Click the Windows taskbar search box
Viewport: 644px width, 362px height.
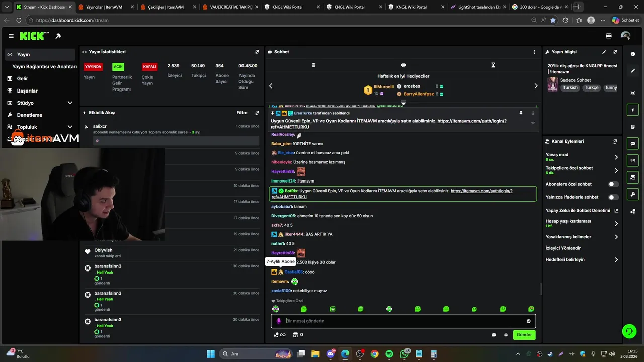256,354
